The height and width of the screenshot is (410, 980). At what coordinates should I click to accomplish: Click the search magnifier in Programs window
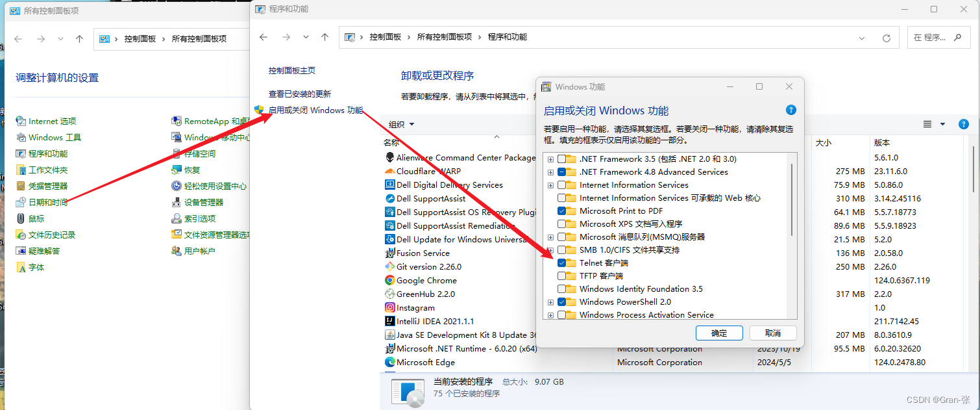tap(958, 38)
